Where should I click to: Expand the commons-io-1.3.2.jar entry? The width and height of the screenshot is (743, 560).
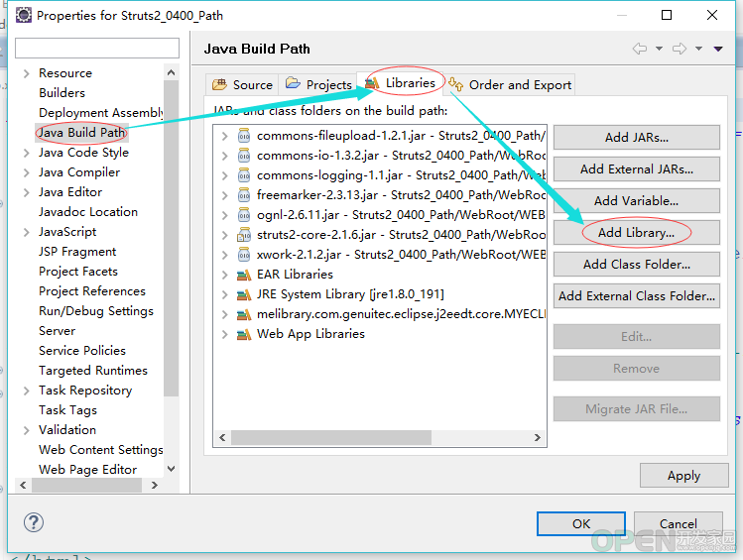[224, 157]
